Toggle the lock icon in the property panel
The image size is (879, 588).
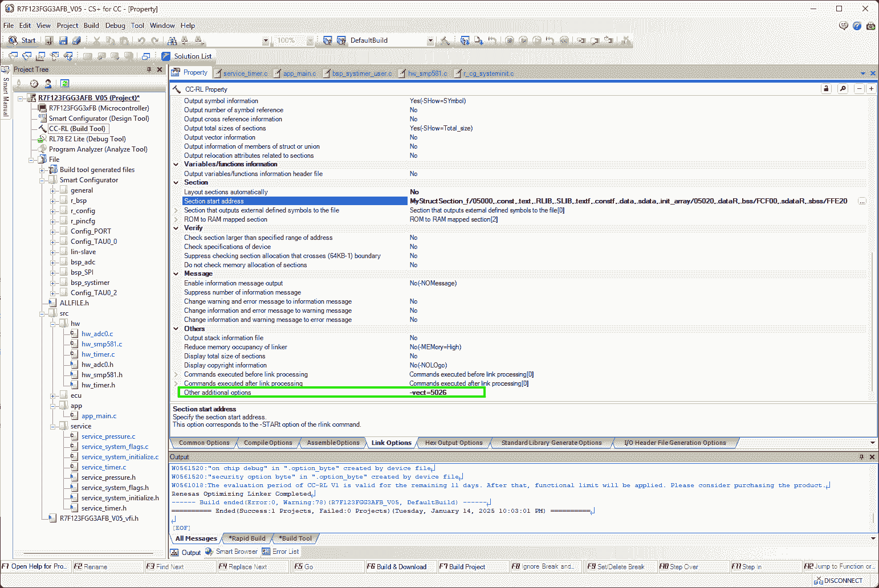pos(826,89)
